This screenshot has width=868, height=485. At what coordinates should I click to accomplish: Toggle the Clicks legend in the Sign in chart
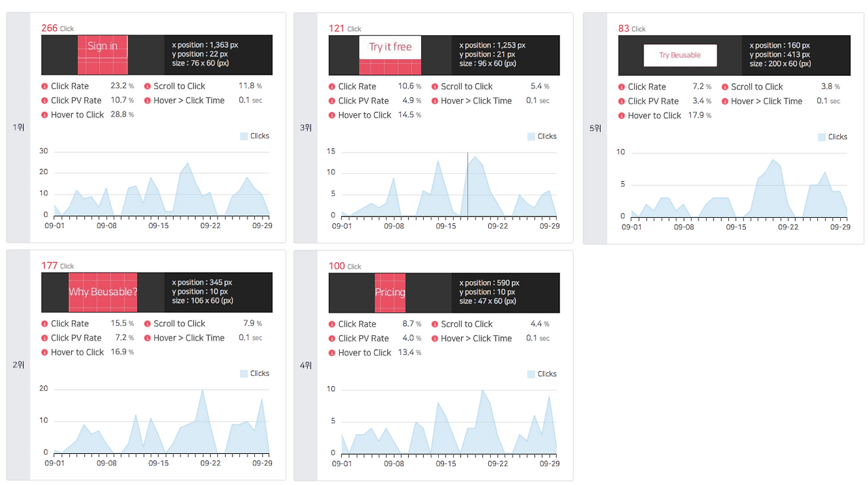click(254, 136)
